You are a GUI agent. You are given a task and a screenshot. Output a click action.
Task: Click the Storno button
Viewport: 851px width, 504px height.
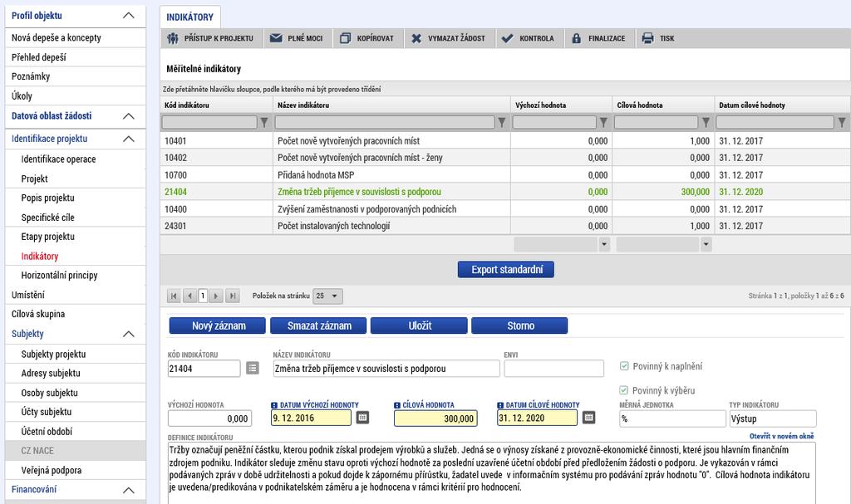pyautogui.click(x=519, y=325)
